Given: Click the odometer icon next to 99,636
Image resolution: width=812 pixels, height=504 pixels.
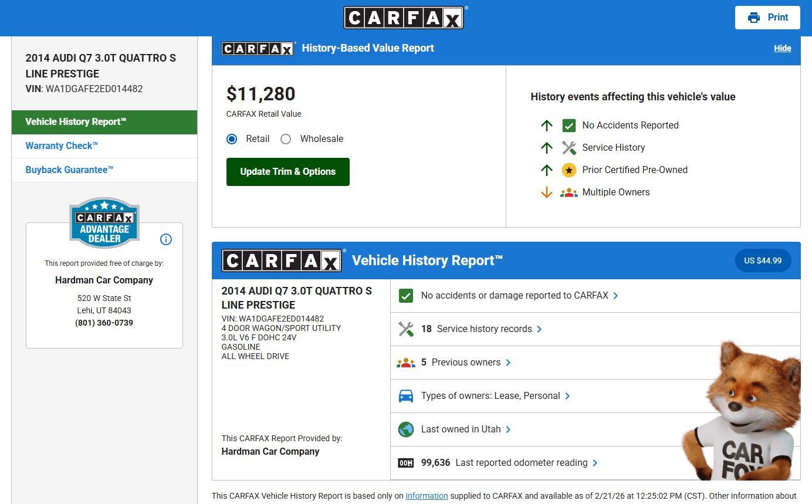Looking at the screenshot, I should pyautogui.click(x=406, y=463).
